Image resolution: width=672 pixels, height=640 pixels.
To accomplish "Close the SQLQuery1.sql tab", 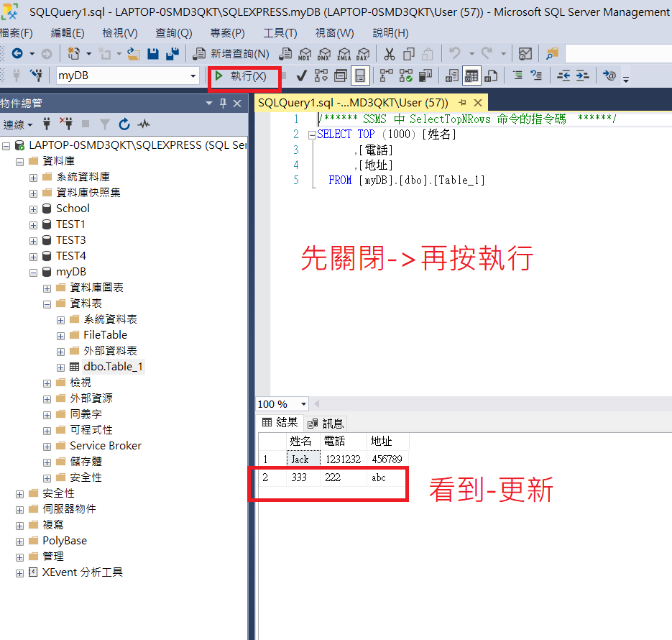I will (x=478, y=103).
